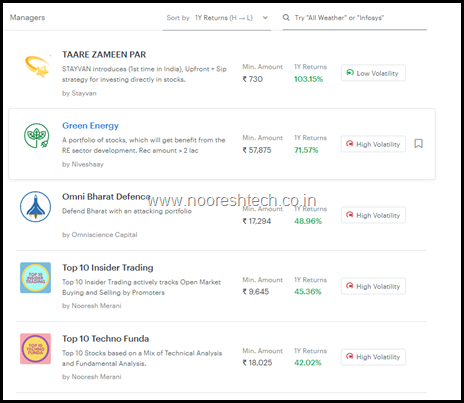Click "by Niveshaay" manager name
This screenshot has width=464, height=403.
(83, 164)
